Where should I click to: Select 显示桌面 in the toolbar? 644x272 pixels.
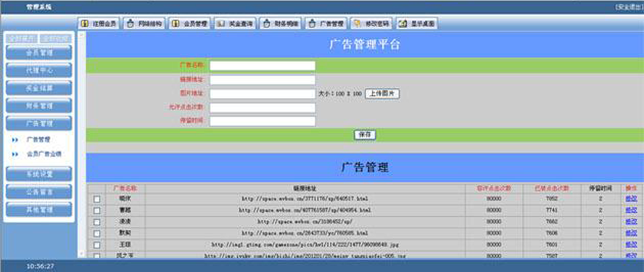click(417, 24)
